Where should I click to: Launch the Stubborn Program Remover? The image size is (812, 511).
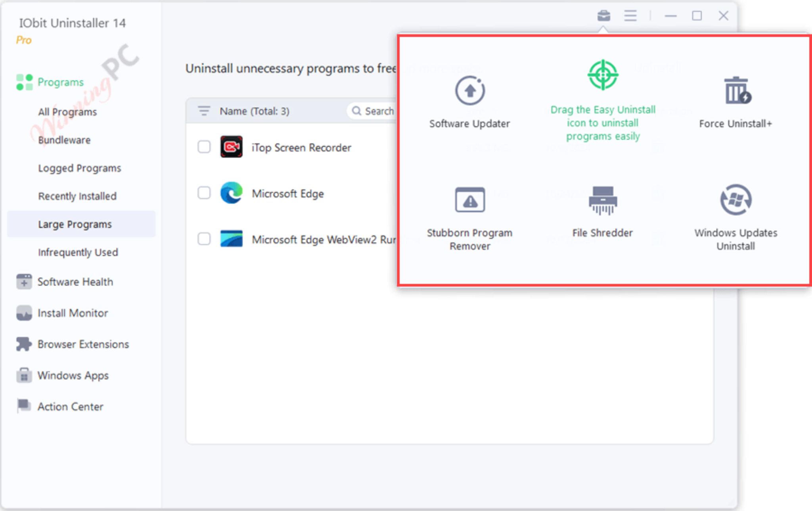click(469, 210)
